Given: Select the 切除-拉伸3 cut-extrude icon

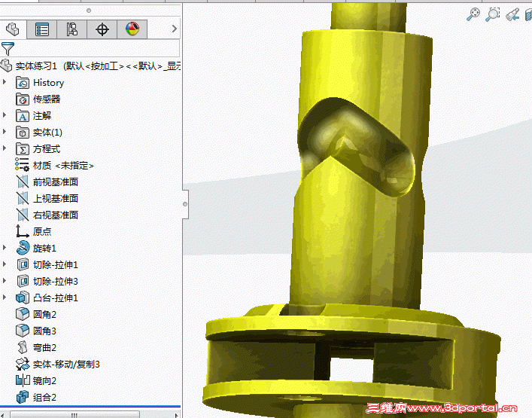Looking at the screenshot, I should (23, 281).
